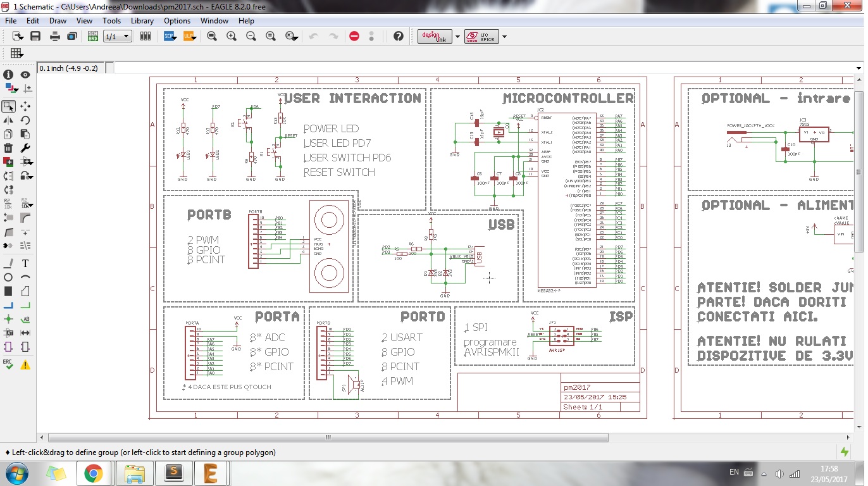Print the schematic sheet
The image size is (868, 486).
click(x=55, y=36)
